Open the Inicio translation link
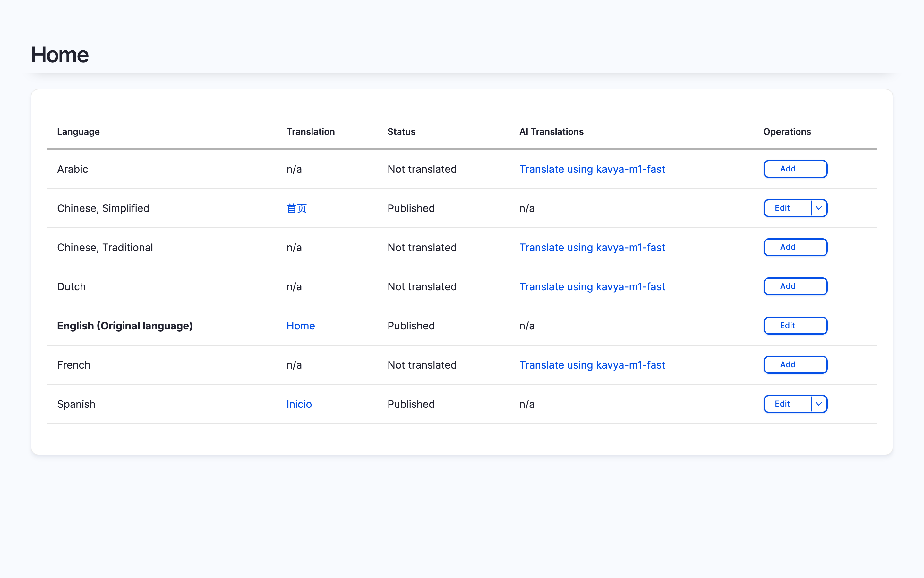The image size is (924, 578). pyautogui.click(x=299, y=404)
